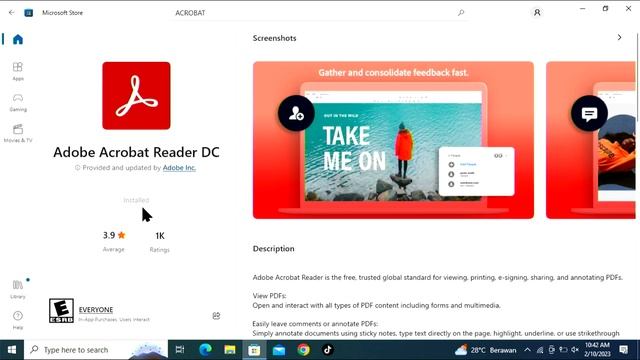Open the Help section in sidebar
Screen dimensions: 640x360
point(18,320)
